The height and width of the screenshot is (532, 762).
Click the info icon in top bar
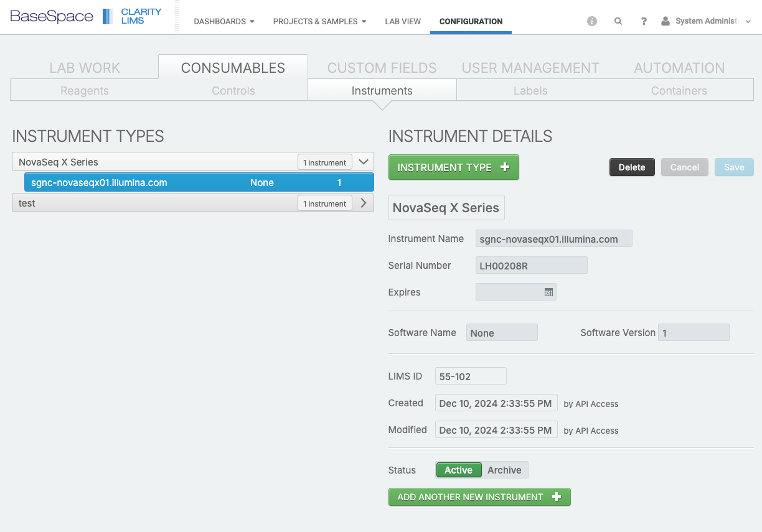[x=591, y=21]
